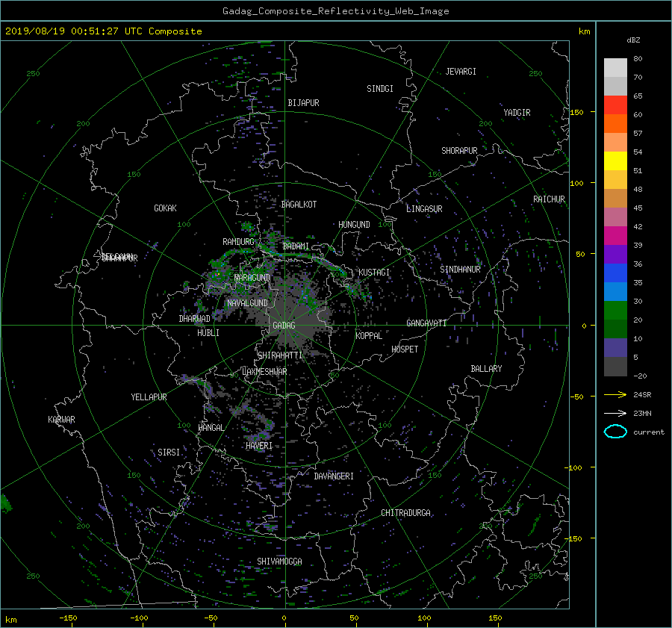Select the magenta 39–42 dBZ legend swatch

click(615, 235)
